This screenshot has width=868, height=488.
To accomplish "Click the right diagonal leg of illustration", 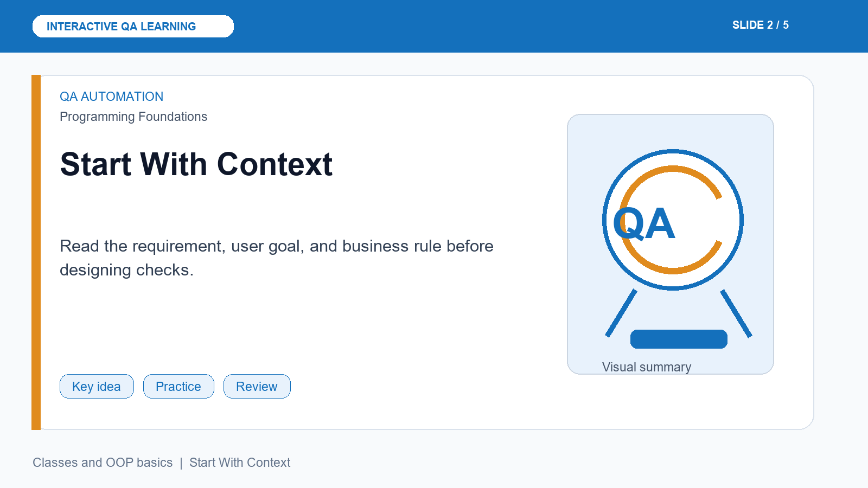I will tap(736, 313).
